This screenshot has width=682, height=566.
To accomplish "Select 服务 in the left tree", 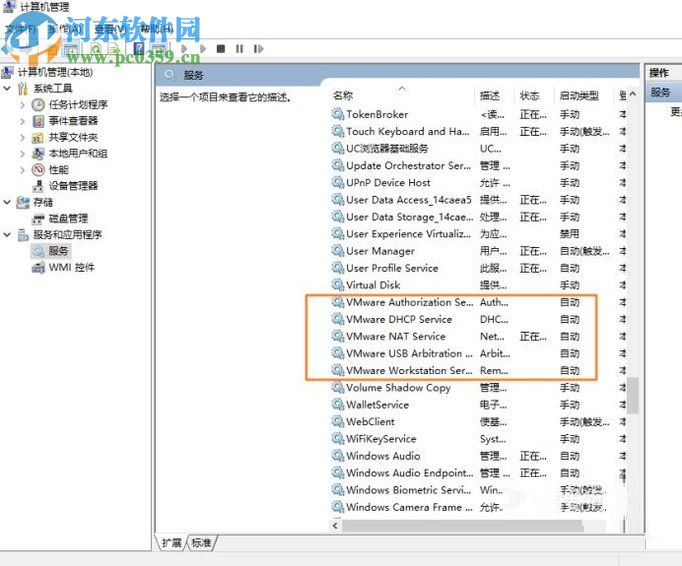I will (x=58, y=251).
